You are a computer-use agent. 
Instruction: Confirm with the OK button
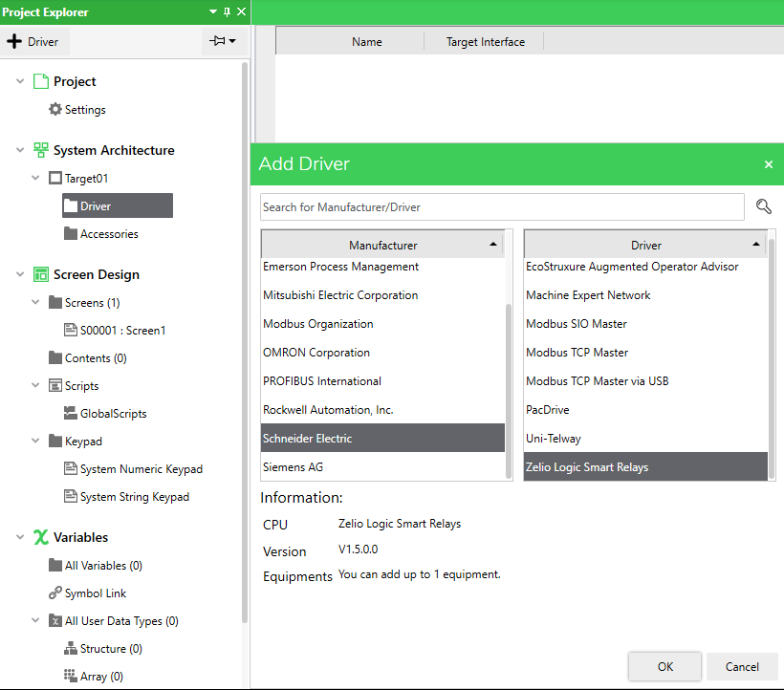click(665, 666)
